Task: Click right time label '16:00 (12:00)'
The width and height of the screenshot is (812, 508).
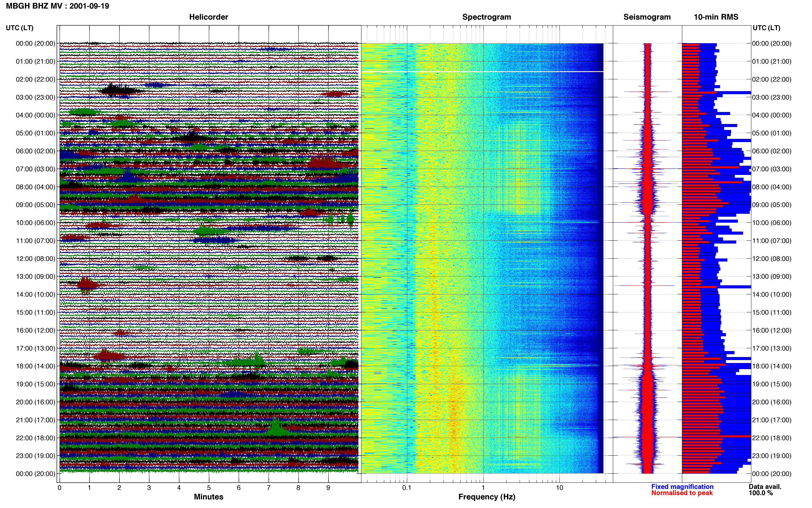Action: pyautogui.click(x=772, y=331)
